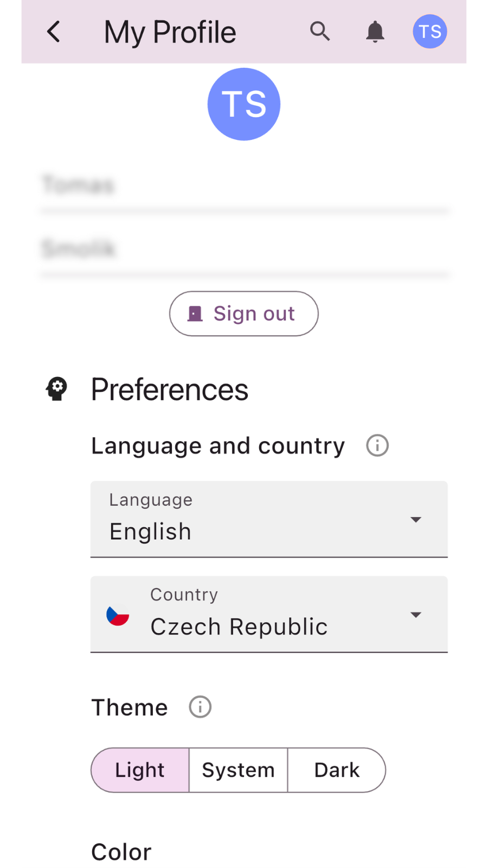488x868 pixels.
Task: Open notifications bell
Action: pos(375,32)
